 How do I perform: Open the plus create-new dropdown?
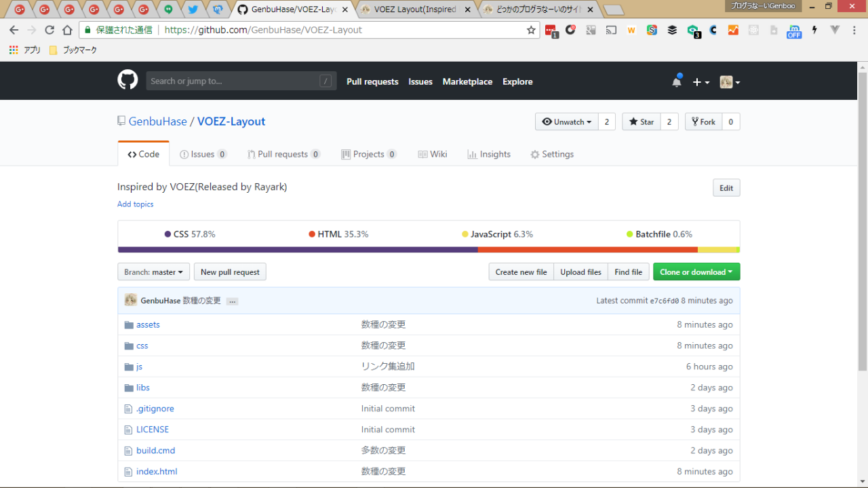click(x=701, y=82)
